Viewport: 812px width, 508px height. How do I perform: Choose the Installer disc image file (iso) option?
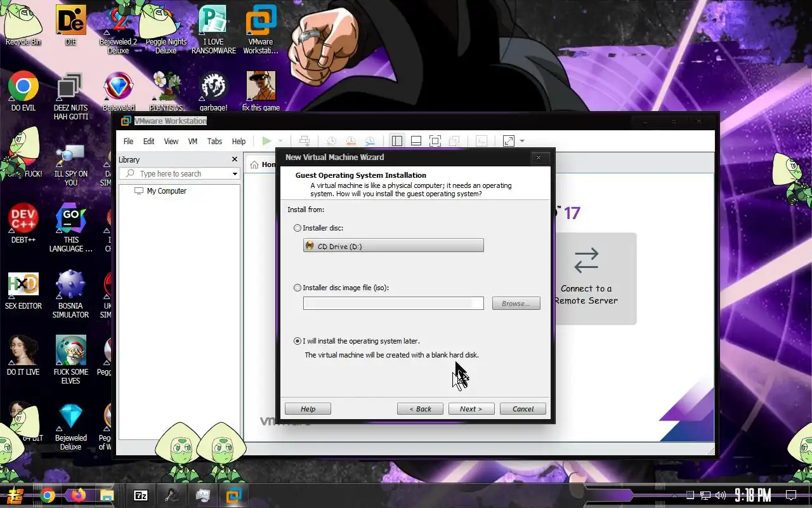[x=298, y=288]
